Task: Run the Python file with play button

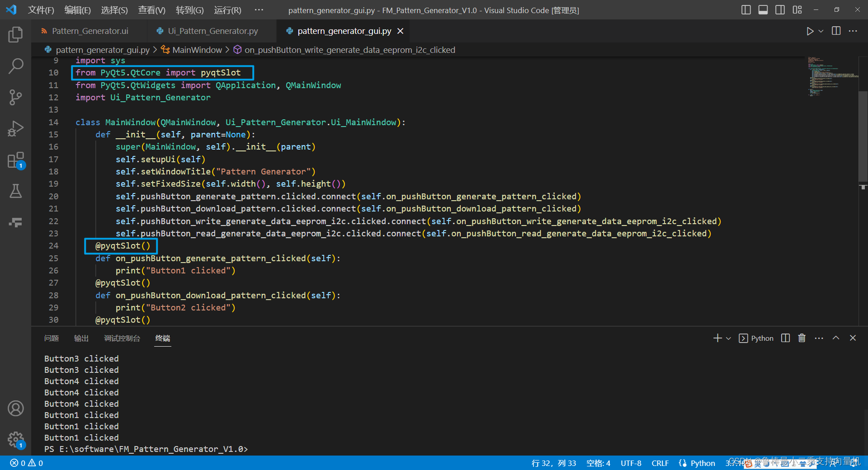Action: click(x=810, y=31)
